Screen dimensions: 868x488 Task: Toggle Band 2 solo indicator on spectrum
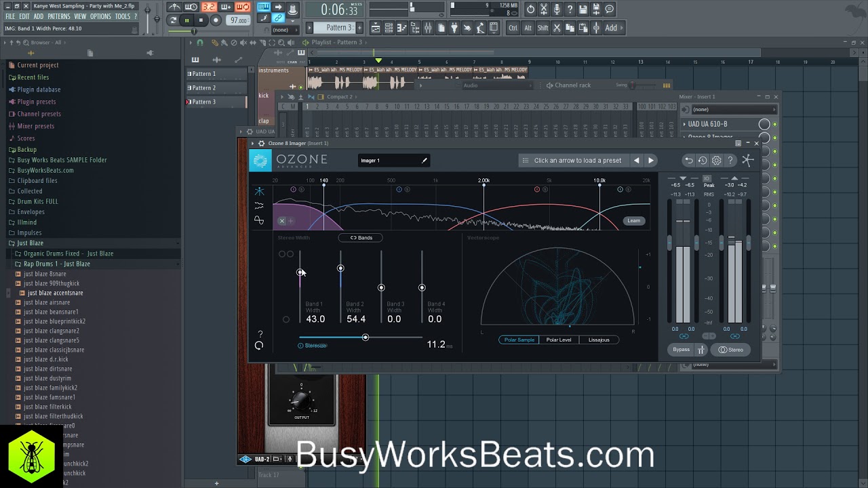point(407,190)
